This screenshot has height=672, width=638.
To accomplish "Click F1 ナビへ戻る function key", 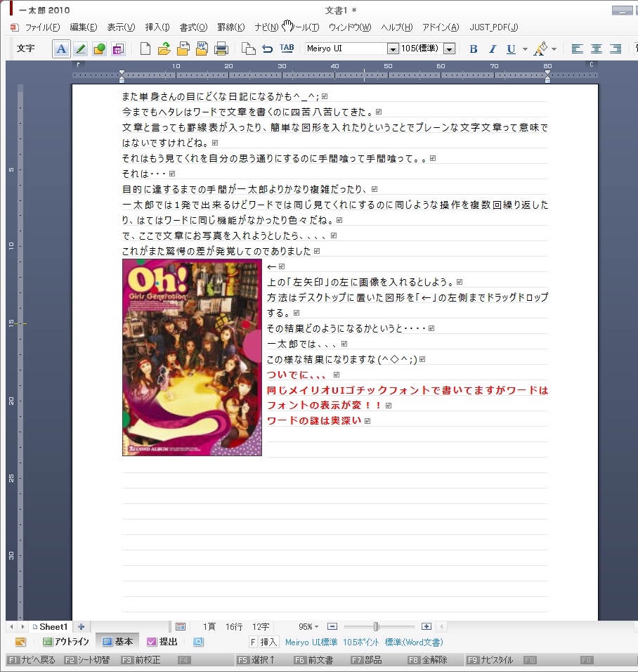I will click(x=32, y=660).
